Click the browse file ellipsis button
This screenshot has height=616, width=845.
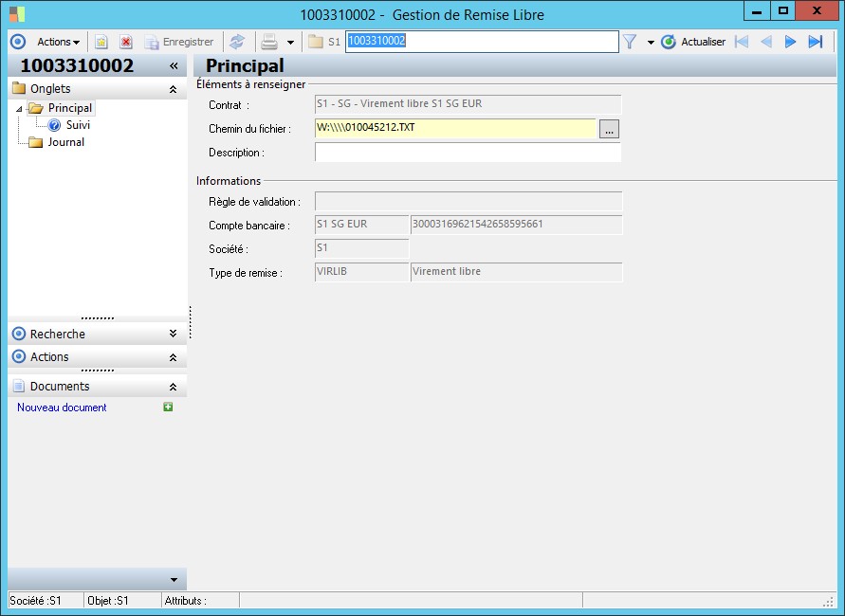coord(609,129)
